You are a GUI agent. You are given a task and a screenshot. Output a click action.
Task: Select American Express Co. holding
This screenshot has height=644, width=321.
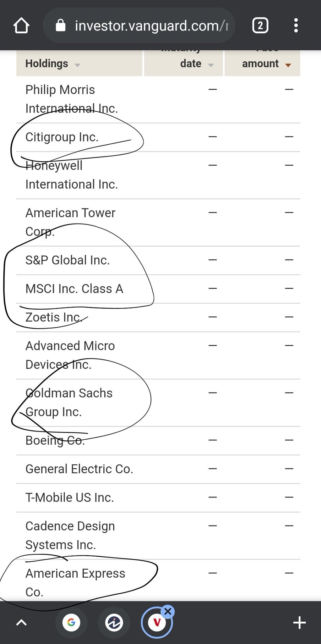pos(75,582)
